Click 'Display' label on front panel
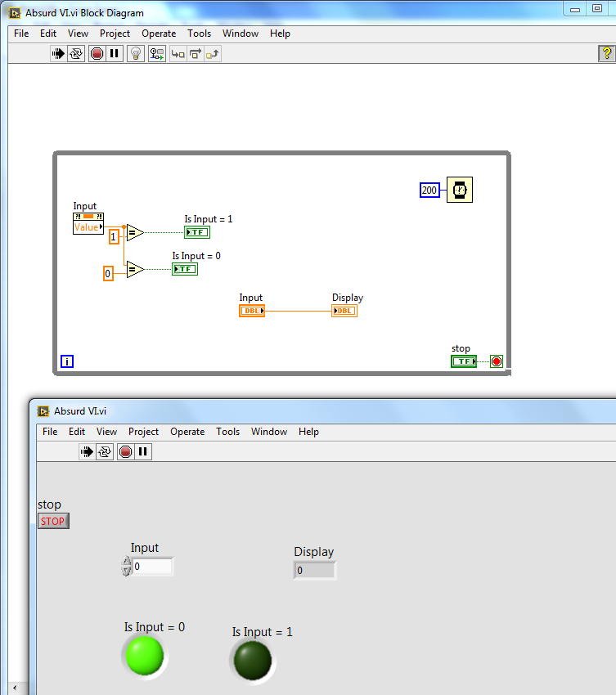The height and width of the screenshot is (695, 616). 314,552
